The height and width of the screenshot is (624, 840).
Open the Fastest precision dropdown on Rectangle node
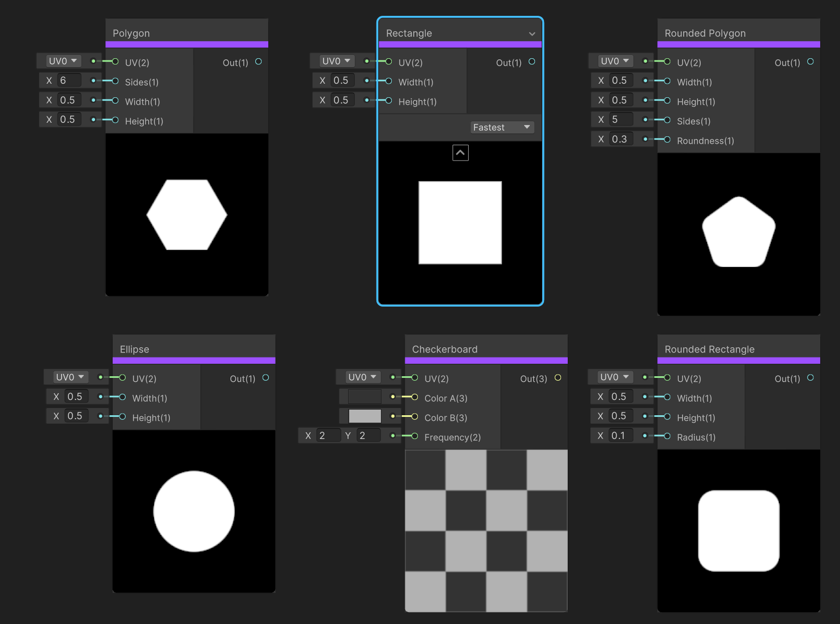coord(502,127)
